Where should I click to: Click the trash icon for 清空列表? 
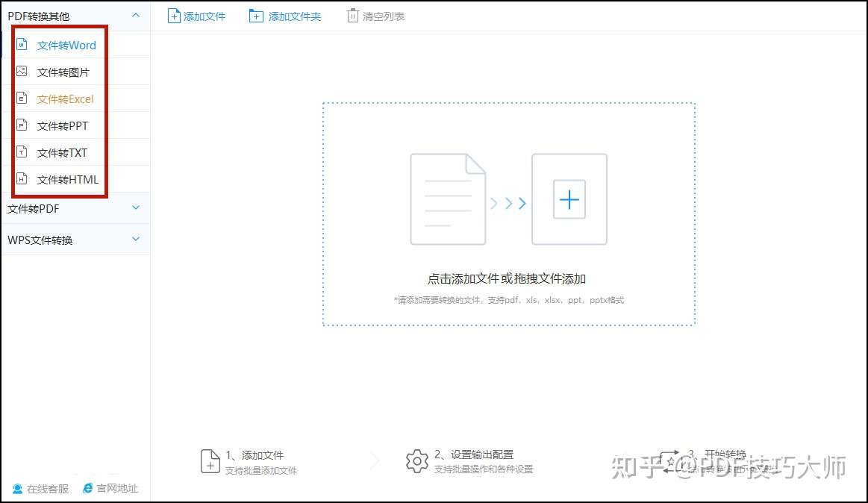352,16
